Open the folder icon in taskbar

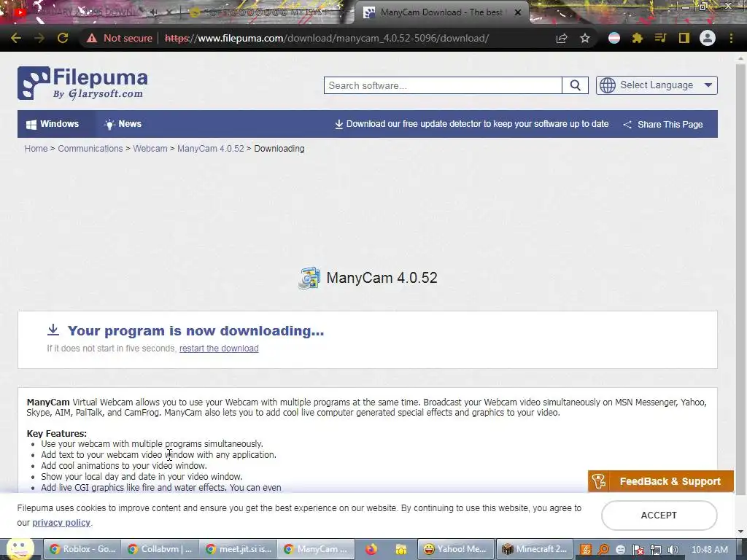click(400, 550)
